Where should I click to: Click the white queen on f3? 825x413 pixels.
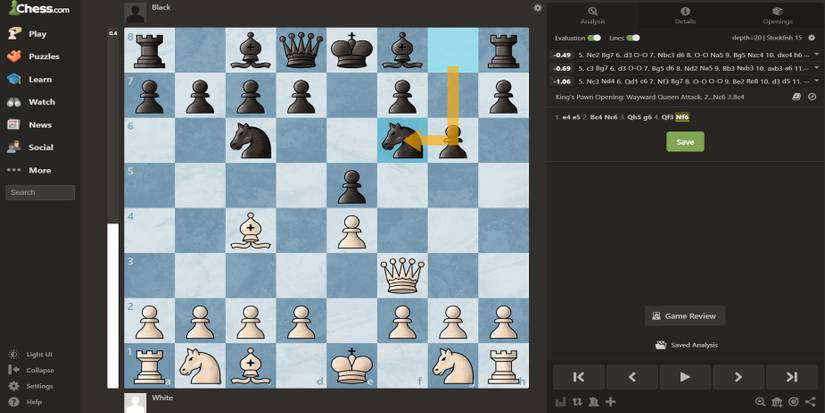(403, 275)
